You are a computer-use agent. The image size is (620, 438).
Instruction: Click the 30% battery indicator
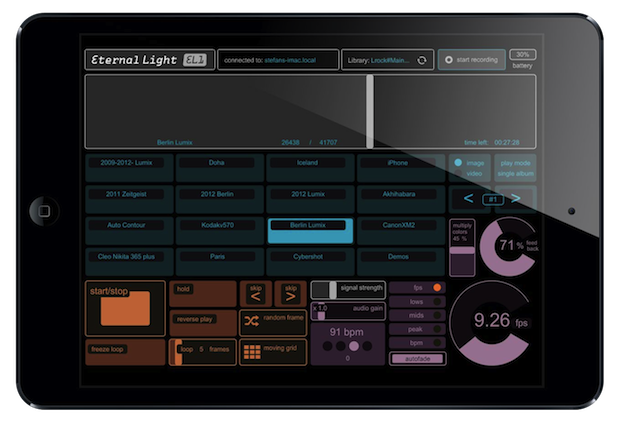pos(523,55)
